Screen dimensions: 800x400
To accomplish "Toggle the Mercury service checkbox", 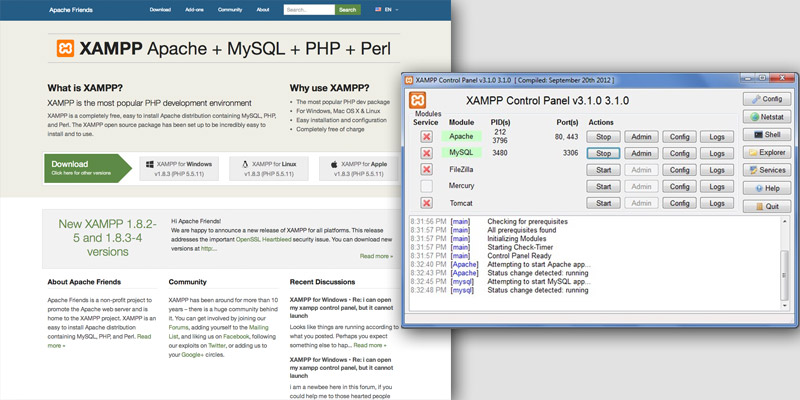I will coord(427,186).
